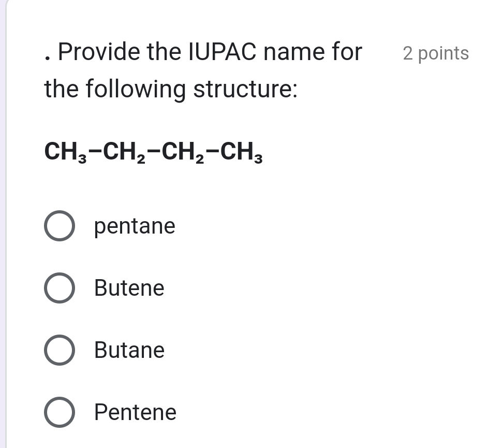Click the pentane option label
Image resolution: width=502 pixels, height=448 pixels.
[x=135, y=226]
